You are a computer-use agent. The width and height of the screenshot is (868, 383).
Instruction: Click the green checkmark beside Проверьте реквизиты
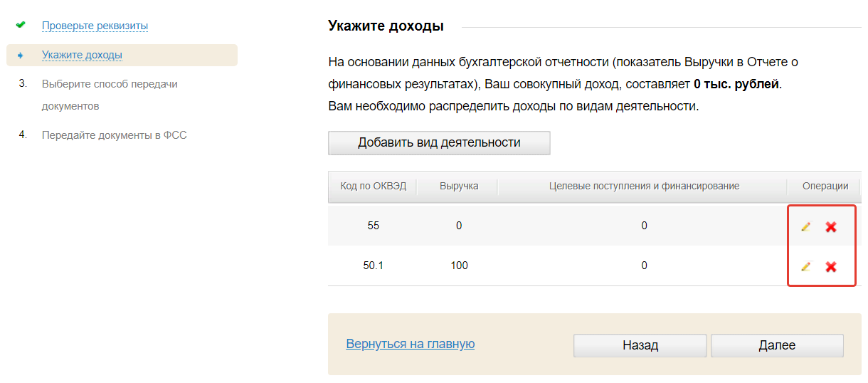point(21,25)
